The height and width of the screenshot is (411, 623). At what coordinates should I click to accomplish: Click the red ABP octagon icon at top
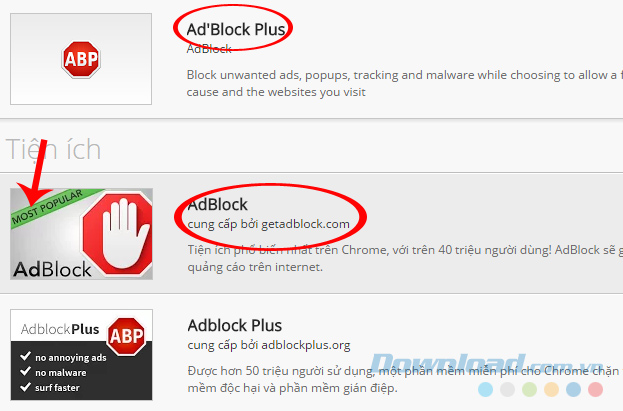point(81,59)
